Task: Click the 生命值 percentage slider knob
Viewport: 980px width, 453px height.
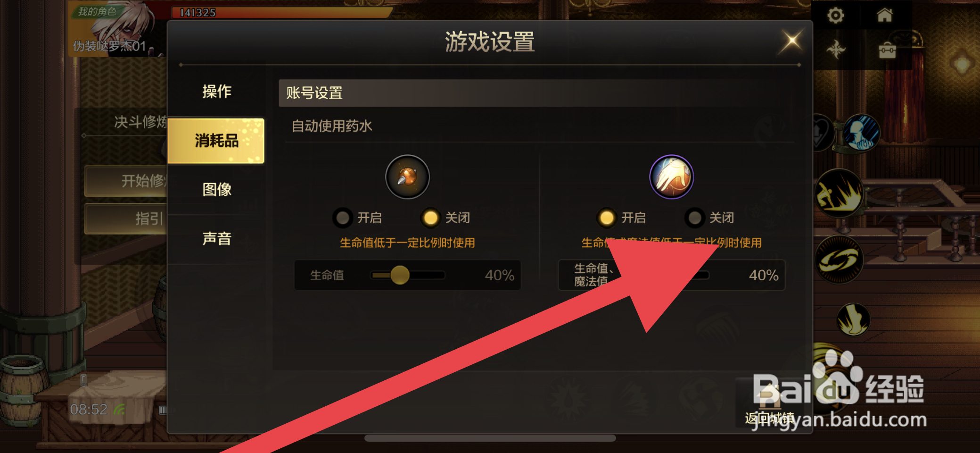Action: (x=400, y=275)
